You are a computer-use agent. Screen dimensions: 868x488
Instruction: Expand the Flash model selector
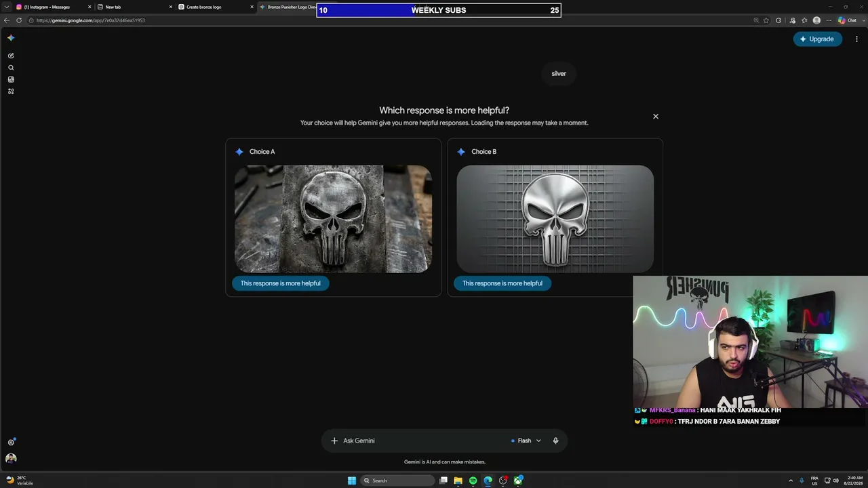pyautogui.click(x=526, y=441)
